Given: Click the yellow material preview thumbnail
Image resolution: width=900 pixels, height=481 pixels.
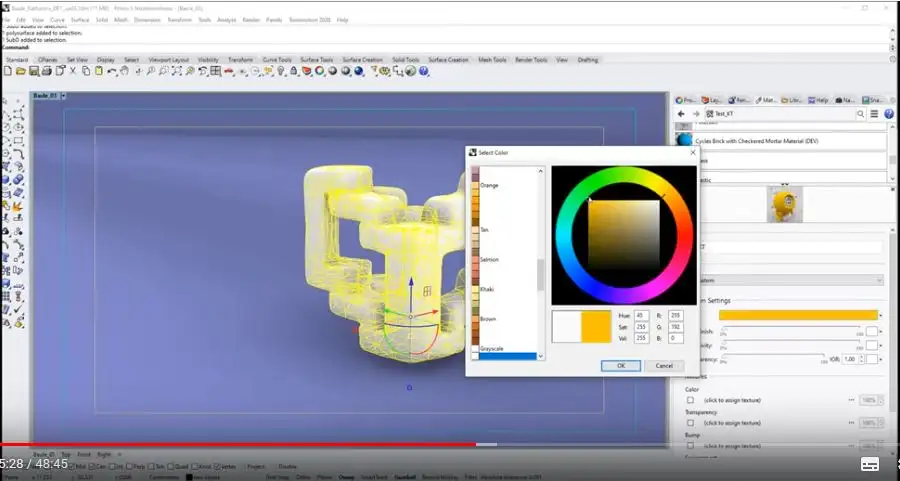Looking at the screenshot, I should pos(785,205).
